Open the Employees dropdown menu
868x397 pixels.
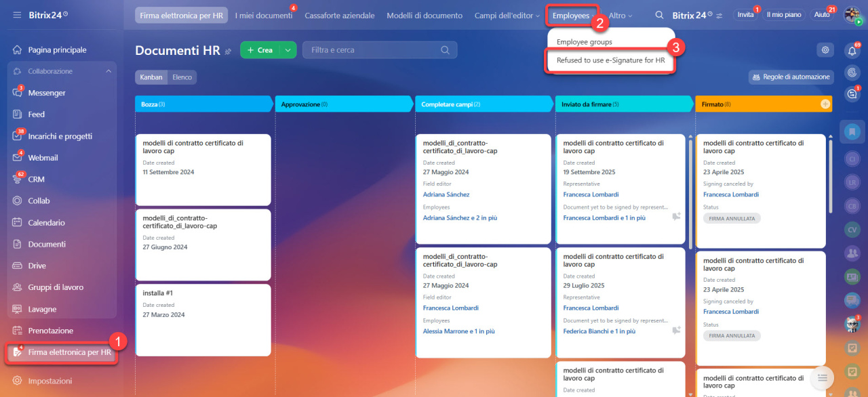[x=570, y=16]
